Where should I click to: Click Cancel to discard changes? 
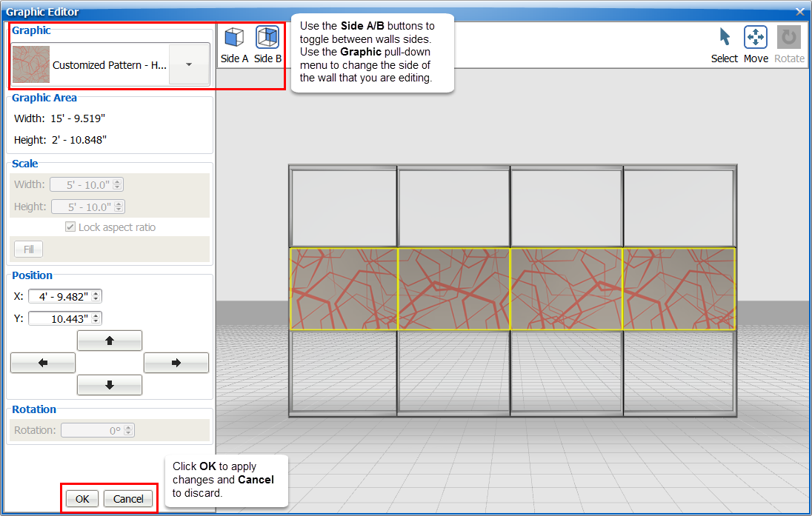[128, 499]
